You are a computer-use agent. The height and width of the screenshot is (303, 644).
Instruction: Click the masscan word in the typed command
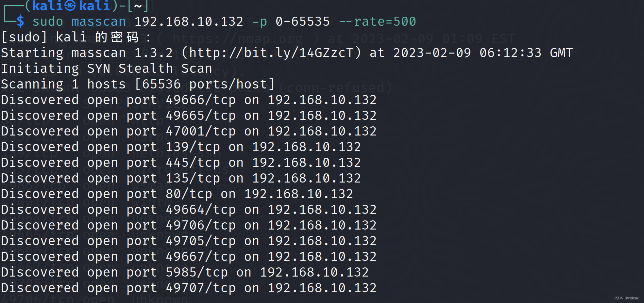98,22
